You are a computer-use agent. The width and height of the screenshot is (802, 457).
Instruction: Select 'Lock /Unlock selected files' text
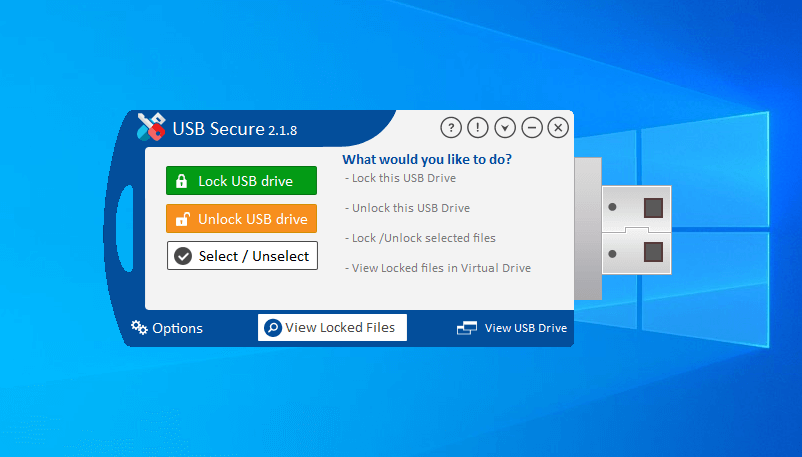point(420,238)
